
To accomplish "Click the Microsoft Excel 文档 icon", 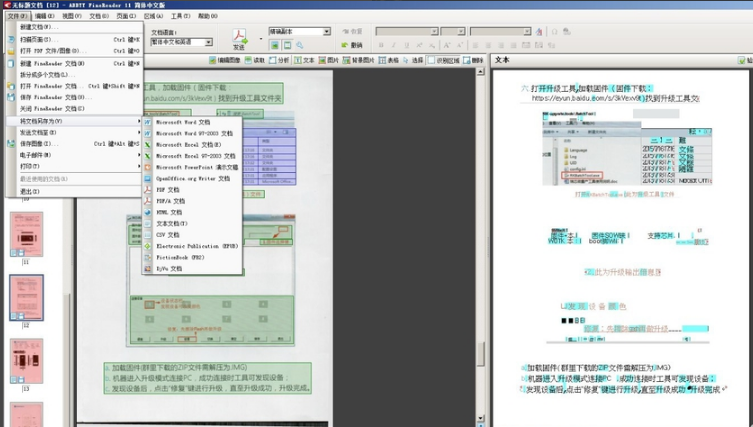I will coord(148,145).
